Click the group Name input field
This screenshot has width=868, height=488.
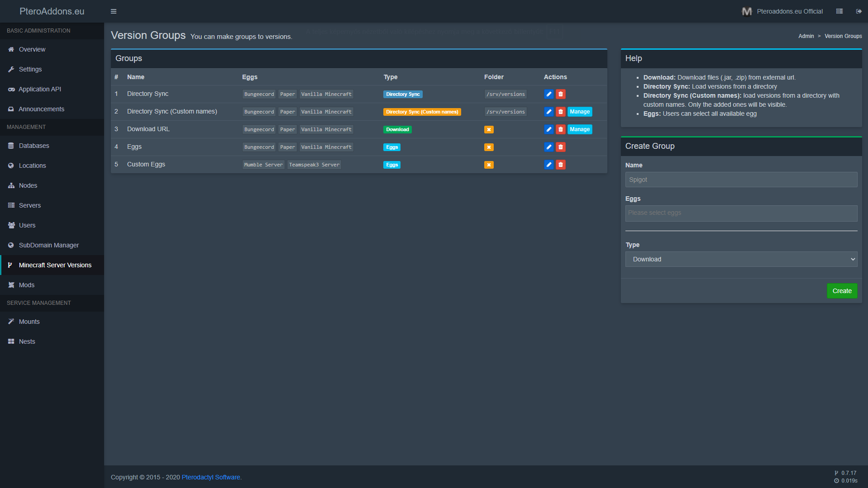tap(741, 180)
